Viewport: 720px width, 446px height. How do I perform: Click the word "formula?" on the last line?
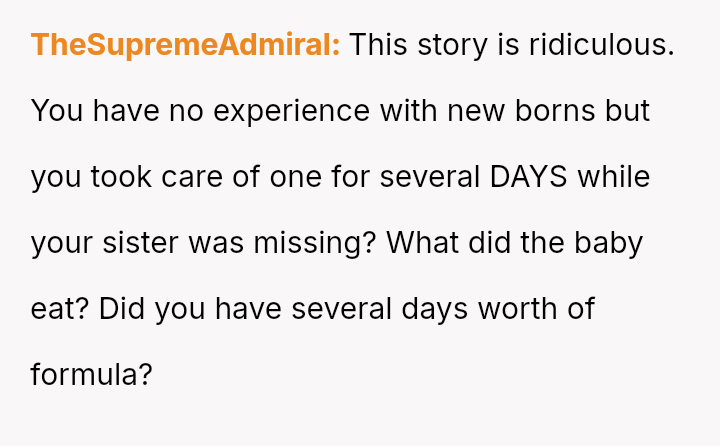[92, 375]
